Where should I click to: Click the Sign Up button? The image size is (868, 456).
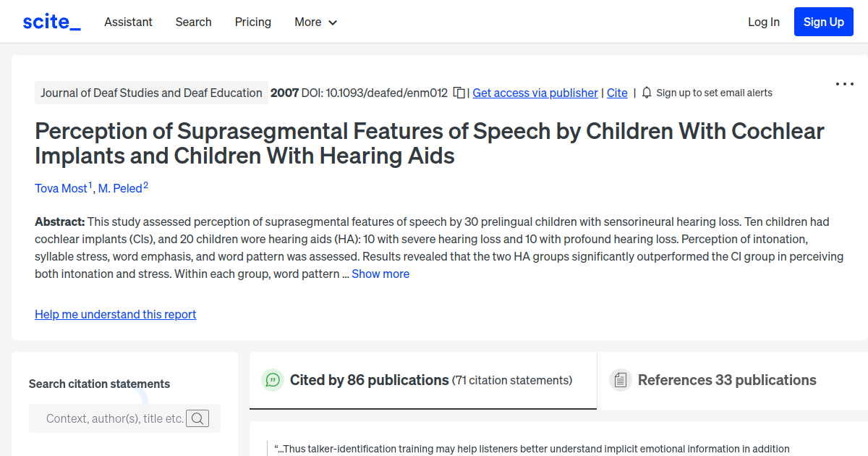pos(823,21)
